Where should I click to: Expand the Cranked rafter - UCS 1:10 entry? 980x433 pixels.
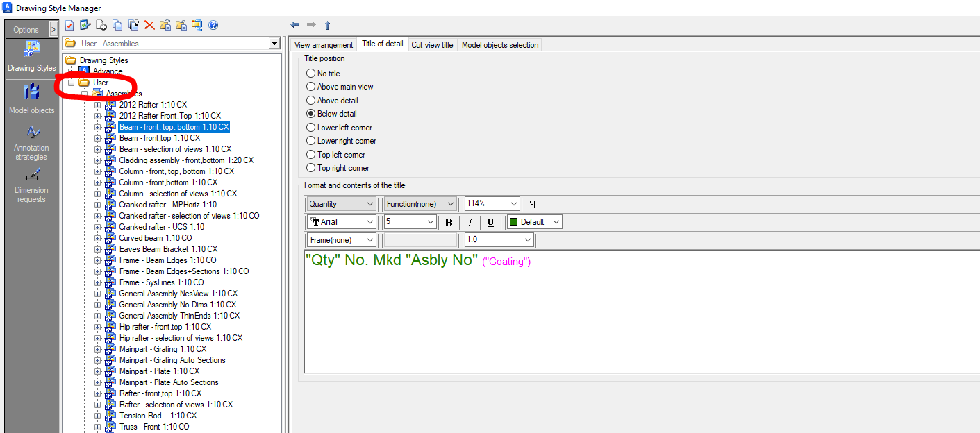point(99,226)
